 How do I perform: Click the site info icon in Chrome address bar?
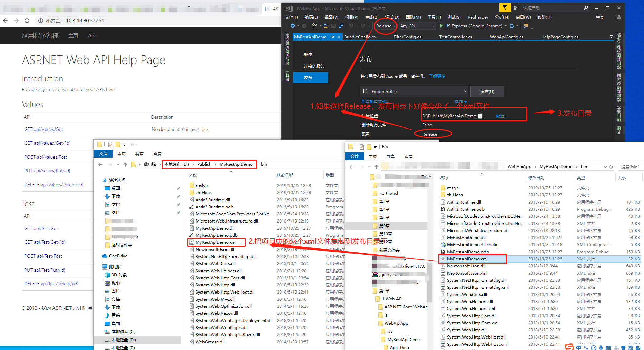click(x=41, y=21)
